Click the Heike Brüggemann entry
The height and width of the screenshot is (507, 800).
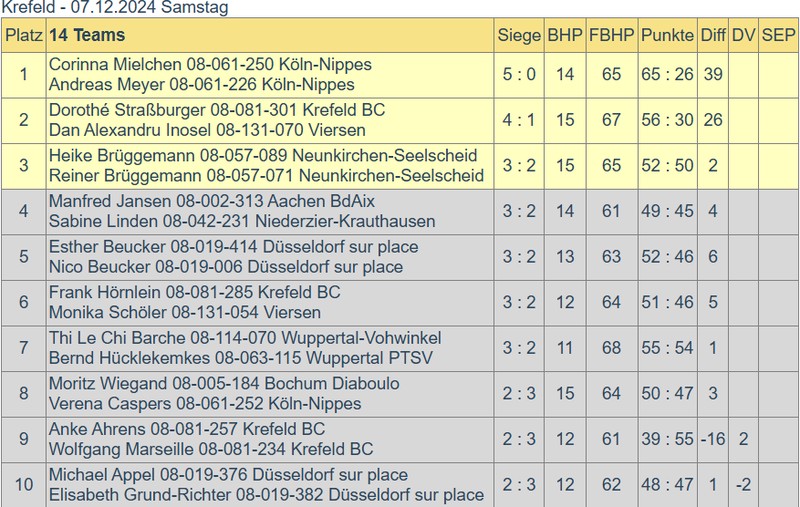point(263,156)
